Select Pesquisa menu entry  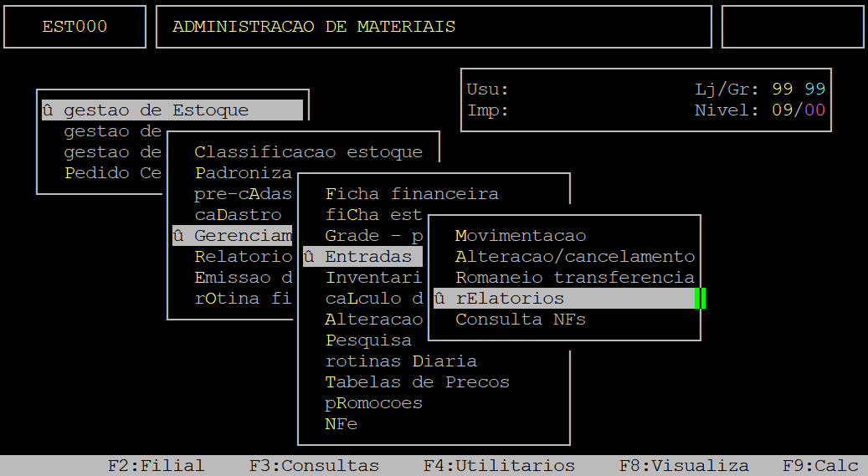click(368, 340)
